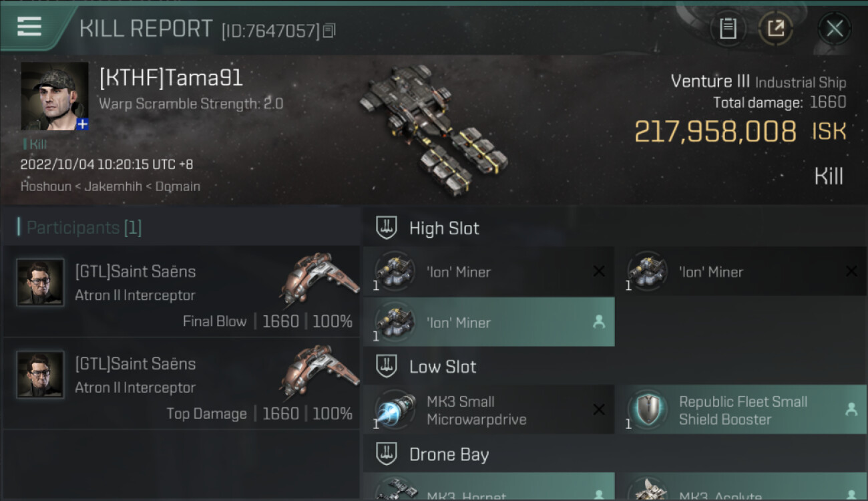The image size is (868, 501).
Task: Click the share kill report icon
Action: click(x=775, y=29)
